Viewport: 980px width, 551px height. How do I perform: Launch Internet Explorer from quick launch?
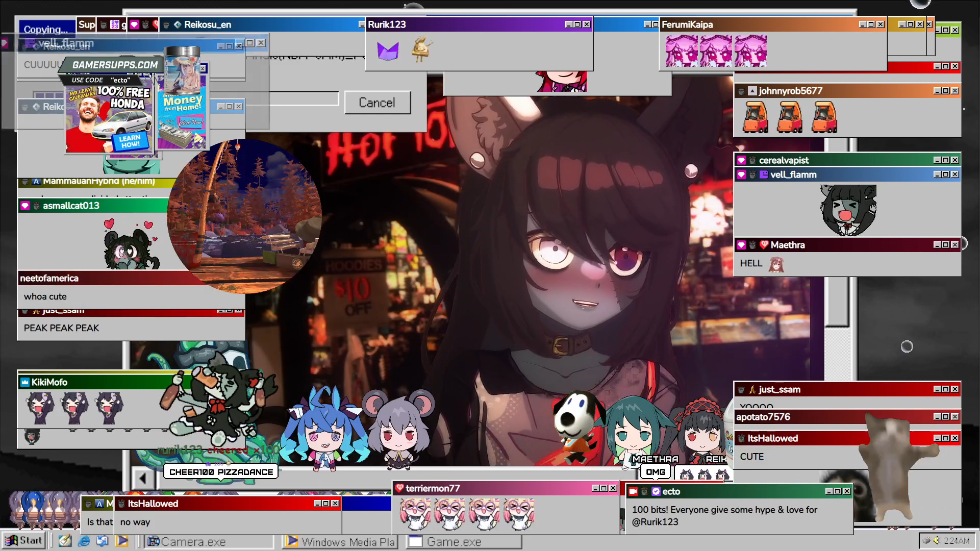click(x=84, y=541)
